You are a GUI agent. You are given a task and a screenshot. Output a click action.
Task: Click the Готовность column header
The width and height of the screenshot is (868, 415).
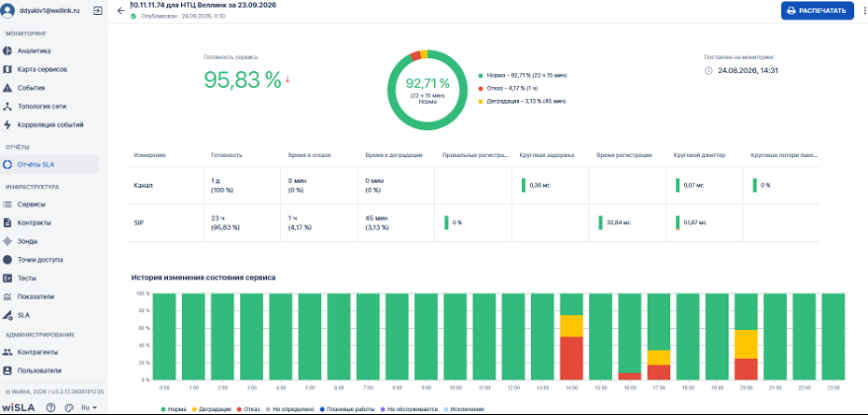[227, 155]
